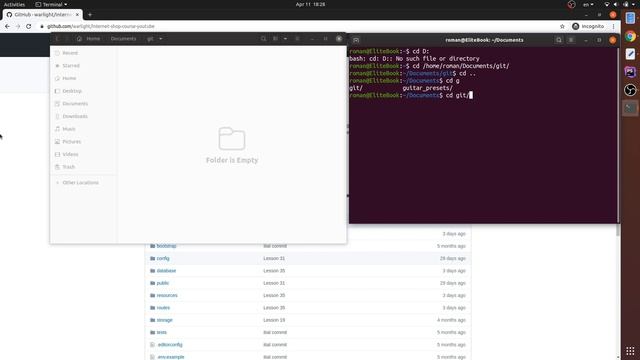This screenshot has width=640, height=360.
Task: Open the public folder link on GitHub
Action: [x=162, y=283]
